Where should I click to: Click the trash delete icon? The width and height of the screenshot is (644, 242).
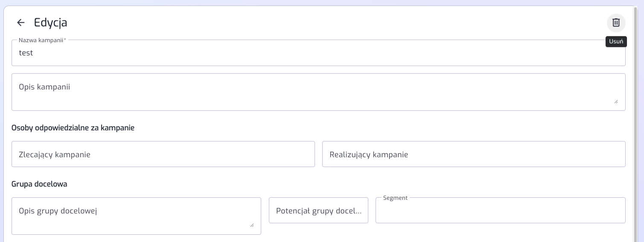click(616, 23)
